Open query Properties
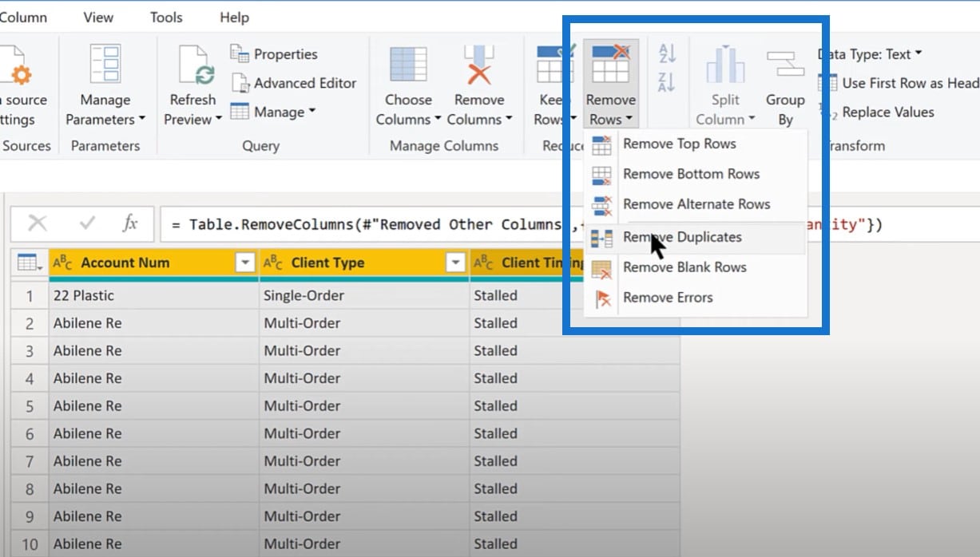Screen dimensions: 980x557 tap(274, 53)
